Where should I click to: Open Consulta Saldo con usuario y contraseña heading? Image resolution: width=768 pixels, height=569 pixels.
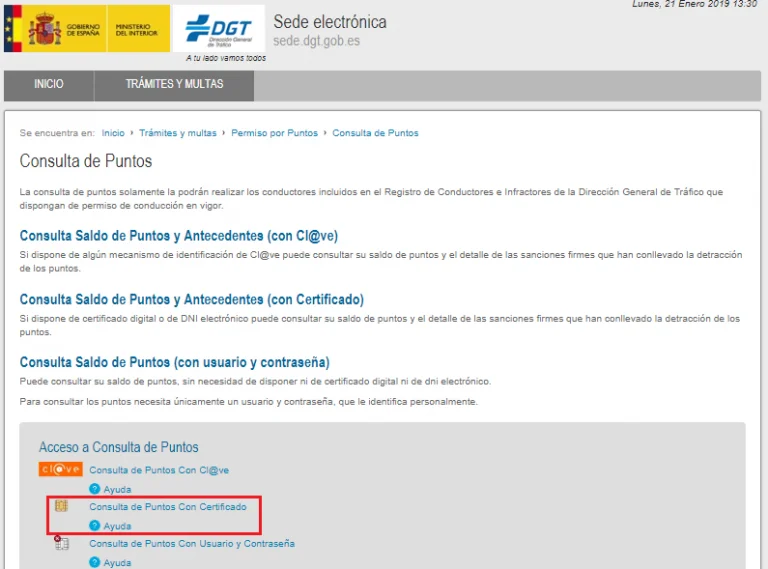pyautogui.click(x=174, y=362)
